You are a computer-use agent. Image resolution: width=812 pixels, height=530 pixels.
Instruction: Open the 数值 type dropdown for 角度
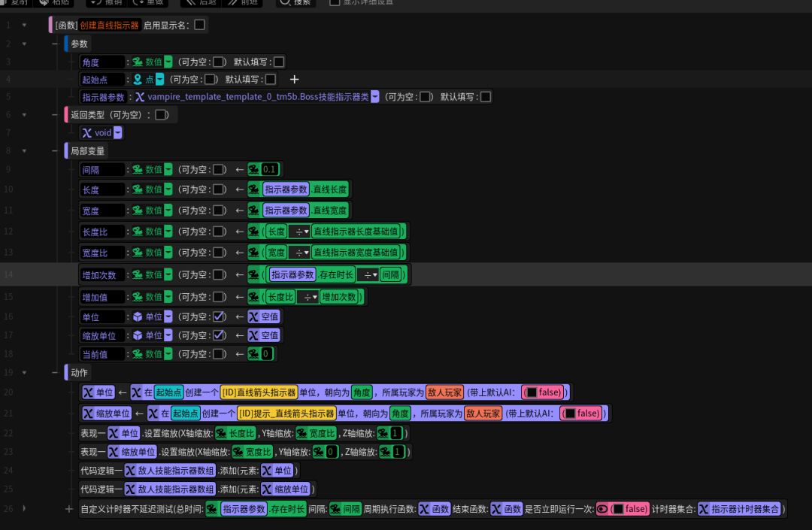(x=168, y=62)
